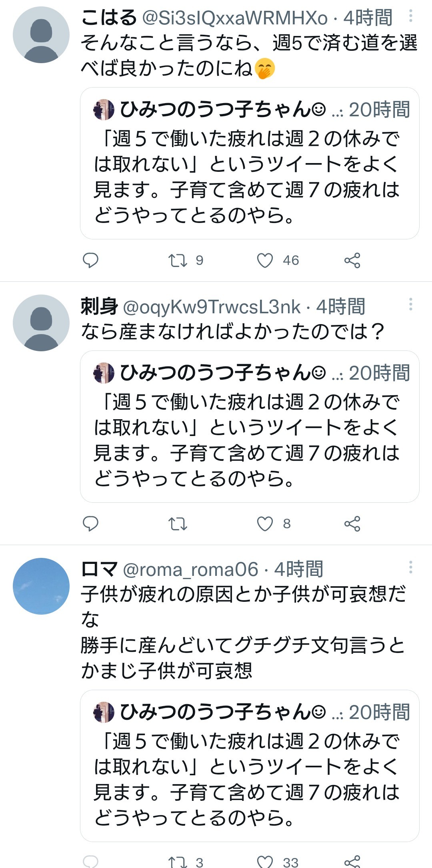
Task: Reply to こはる's tweet
Action: (x=90, y=260)
